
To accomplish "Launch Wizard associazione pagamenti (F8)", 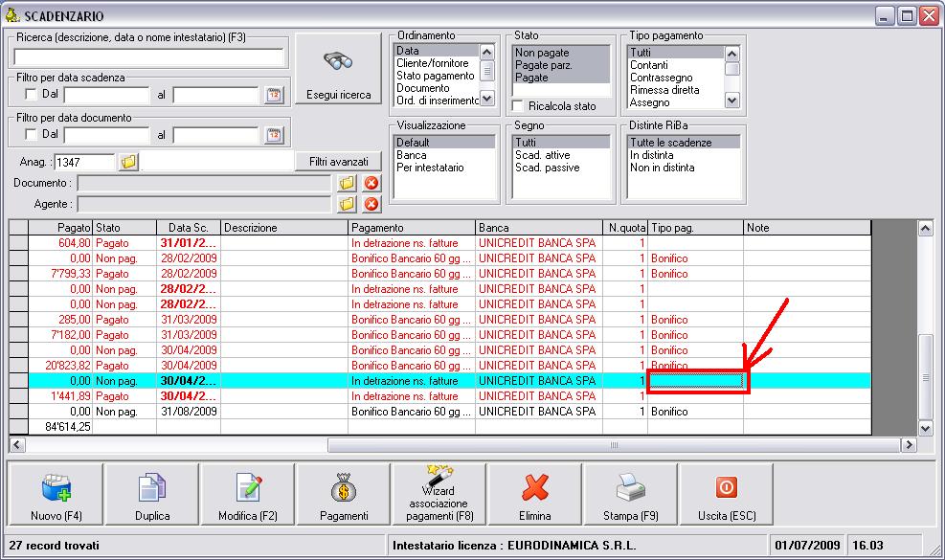I will (439, 494).
